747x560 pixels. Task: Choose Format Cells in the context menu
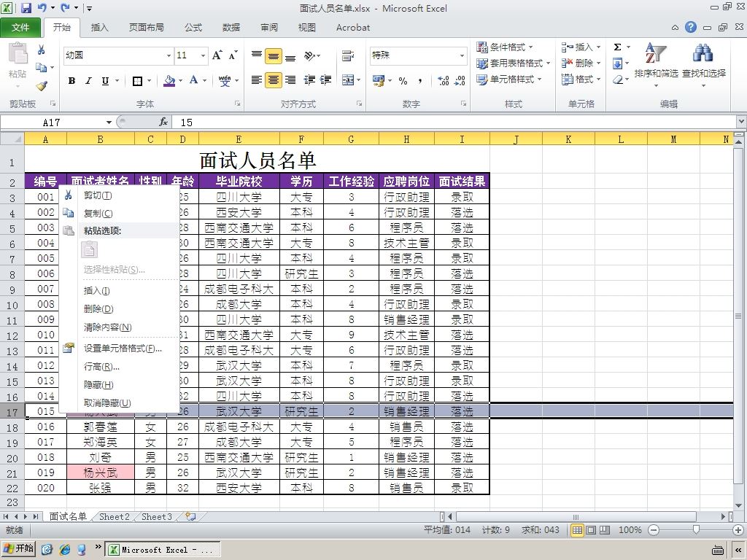tap(119, 348)
